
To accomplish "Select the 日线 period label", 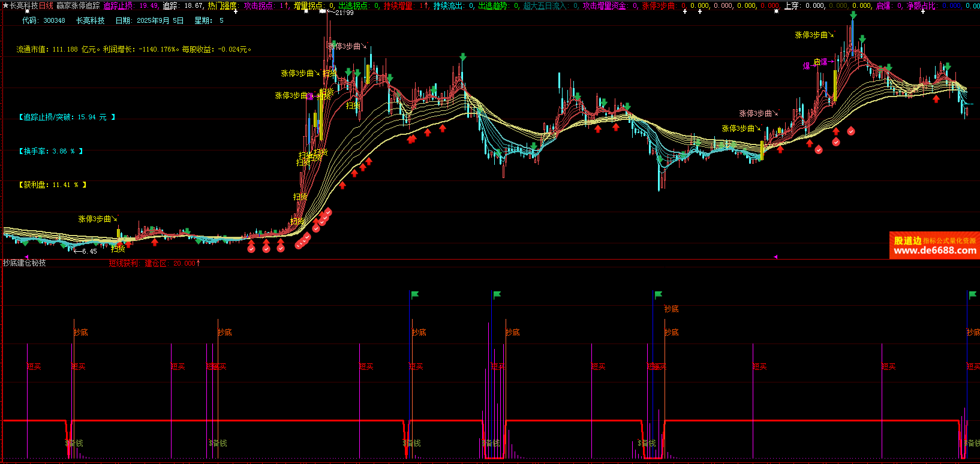I will tap(46, 5).
